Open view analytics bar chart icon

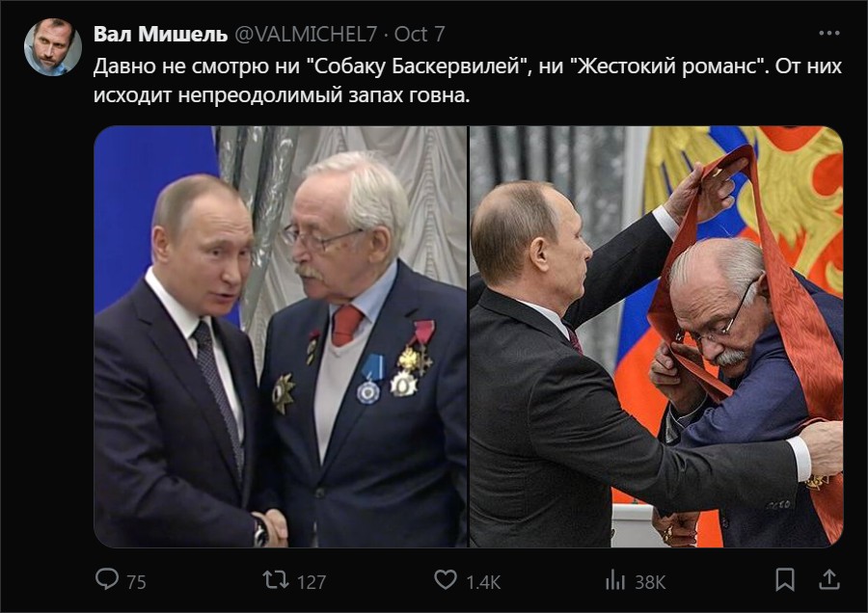[615, 580]
